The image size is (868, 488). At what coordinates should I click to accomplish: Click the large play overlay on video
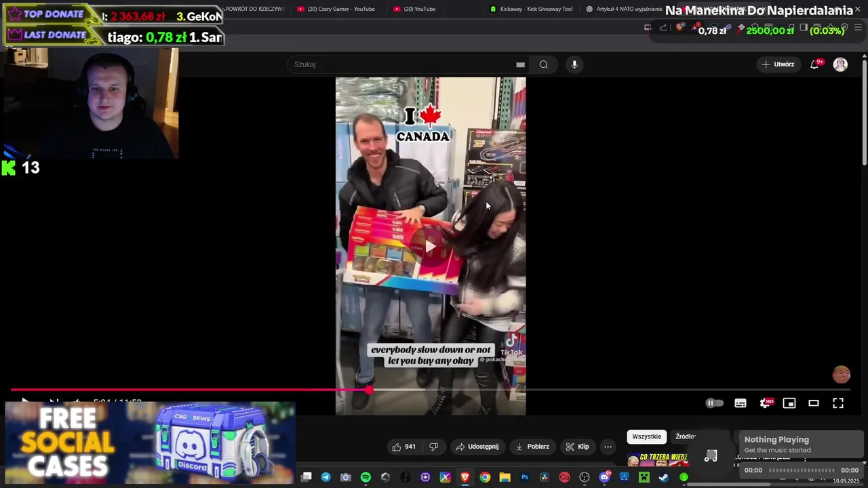pyautogui.click(x=431, y=246)
